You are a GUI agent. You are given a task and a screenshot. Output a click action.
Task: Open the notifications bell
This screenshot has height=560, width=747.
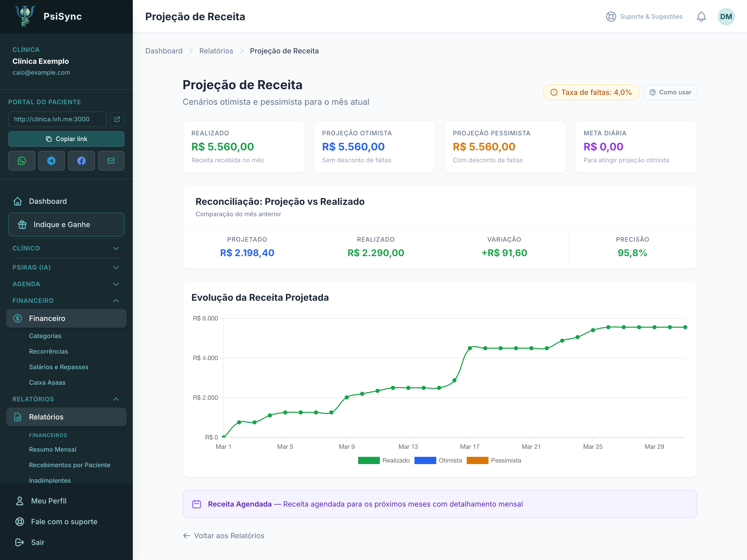(701, 17)
